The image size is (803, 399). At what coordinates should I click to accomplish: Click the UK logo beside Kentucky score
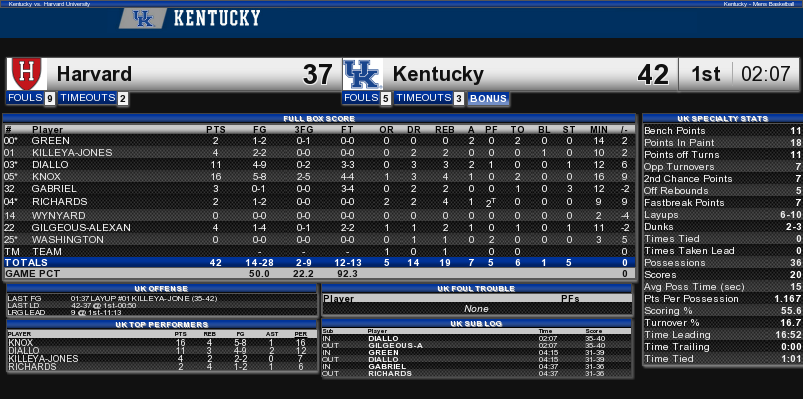coord(363,74)
